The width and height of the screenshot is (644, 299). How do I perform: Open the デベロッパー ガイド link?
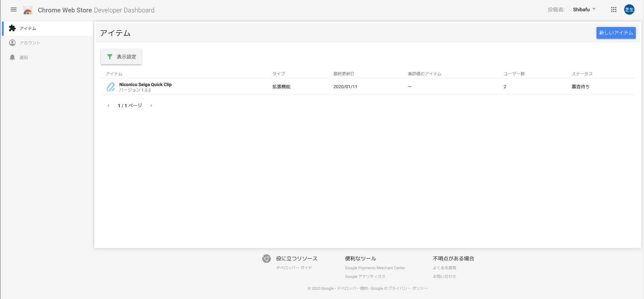point(294,268)
